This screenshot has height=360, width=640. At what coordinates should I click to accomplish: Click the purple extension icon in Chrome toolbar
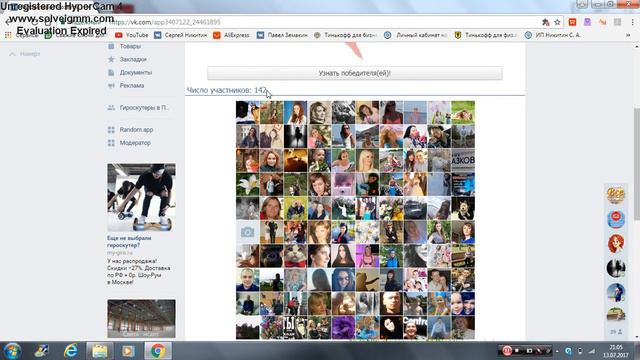pos(587,22)
